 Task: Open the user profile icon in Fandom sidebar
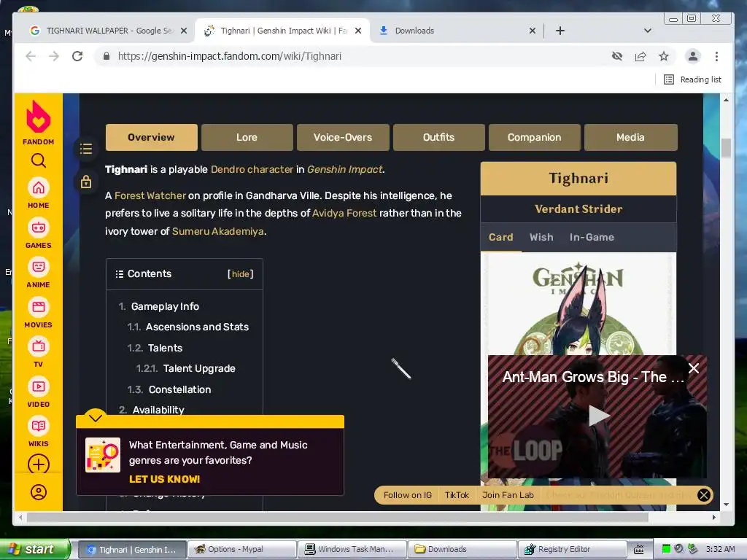39,492
